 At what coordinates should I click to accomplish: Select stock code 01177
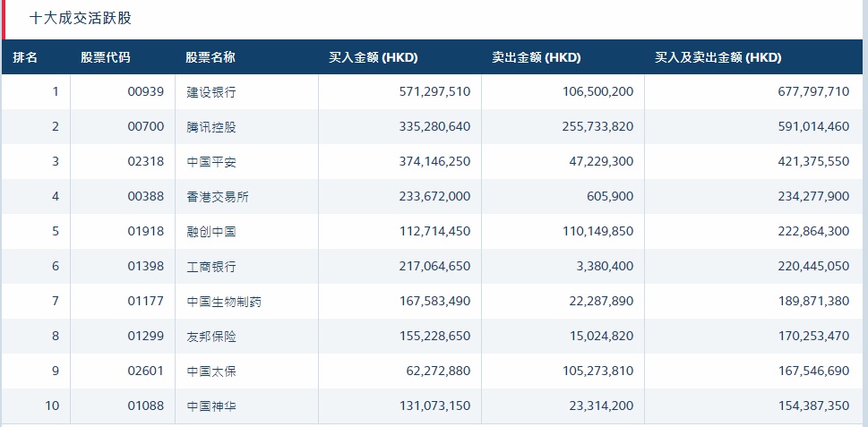point(146,301)
